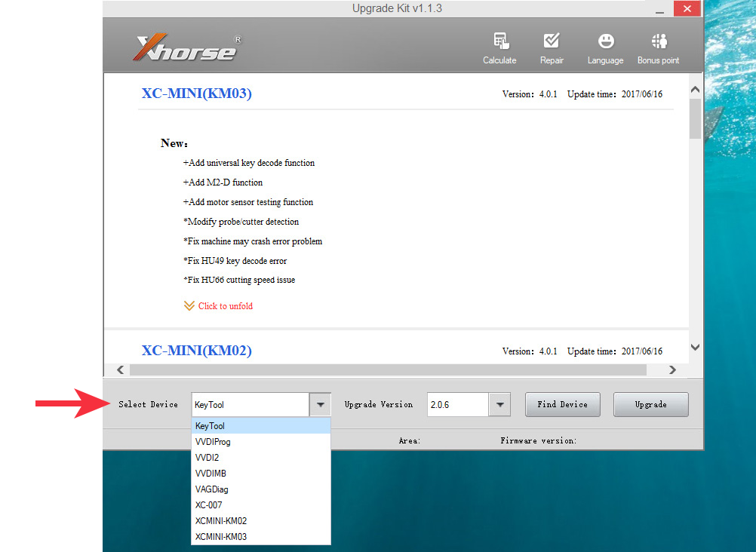Image resolution: width=756 pixels, height=552 pixels.
Task: Choose XCMINI-KM02 in the device list
Action: tap(261, 520)
